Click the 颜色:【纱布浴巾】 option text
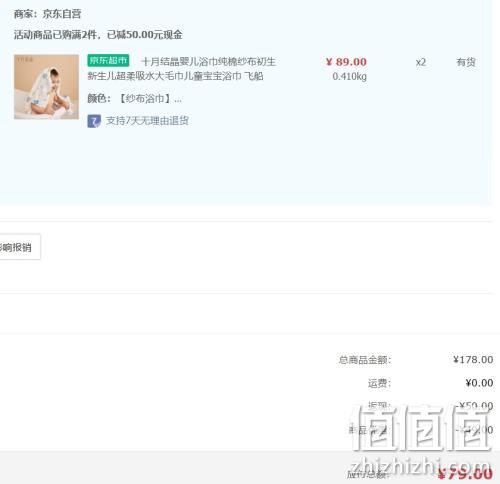Image resolution: width=500 pixels, height=484 pixels. pyautogui.click(x=134, y=99)
